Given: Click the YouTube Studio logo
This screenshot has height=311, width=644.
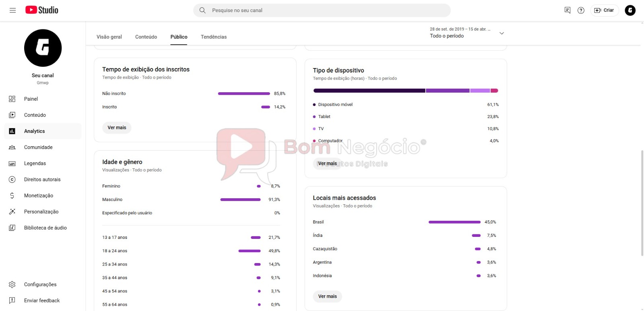Looking at the screenshot, I should [x=42, y=10].
